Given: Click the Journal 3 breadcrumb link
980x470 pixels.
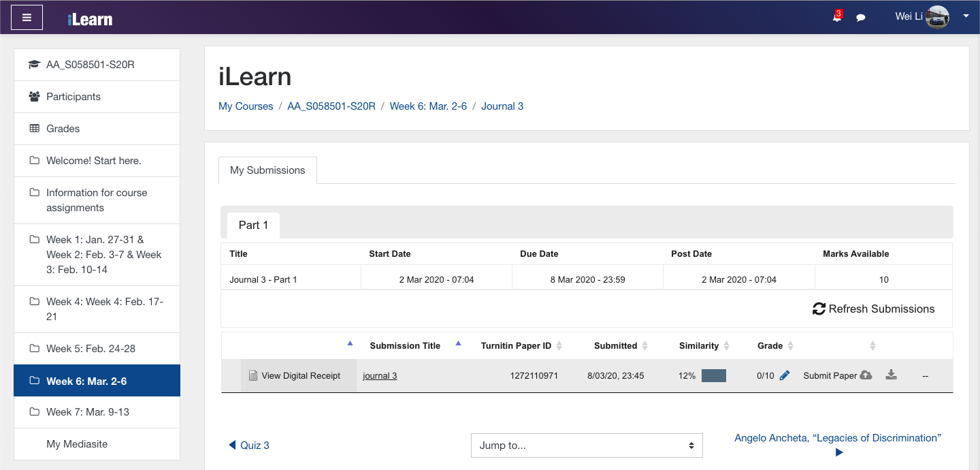Looking at the screenshot, I should click(x=502, y=106).
